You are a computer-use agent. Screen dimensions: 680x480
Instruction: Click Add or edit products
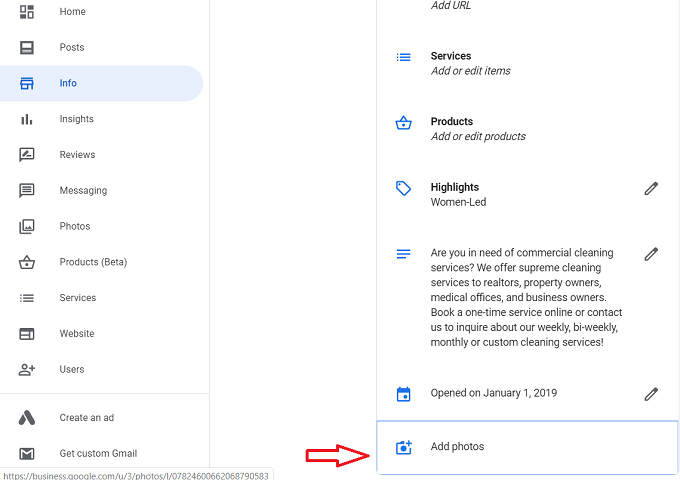click(478, 136)
